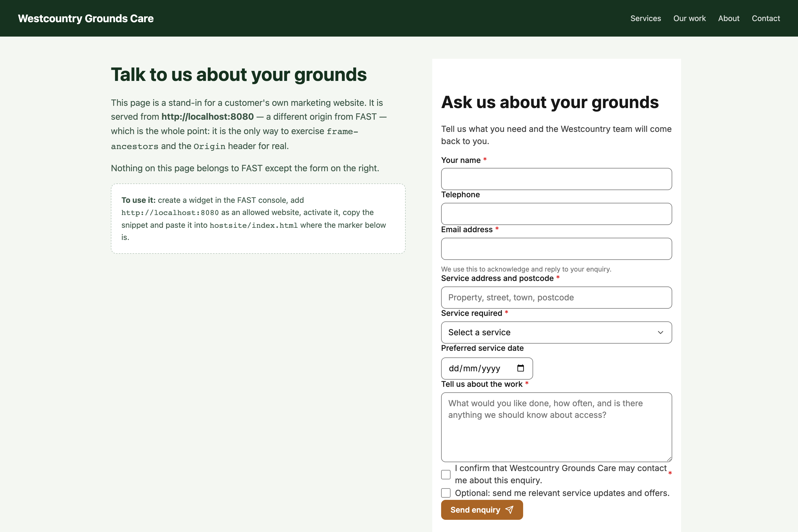The image size is (798, 532).
Task: Click the chevron on Select a service
Action: click(660, 332)
